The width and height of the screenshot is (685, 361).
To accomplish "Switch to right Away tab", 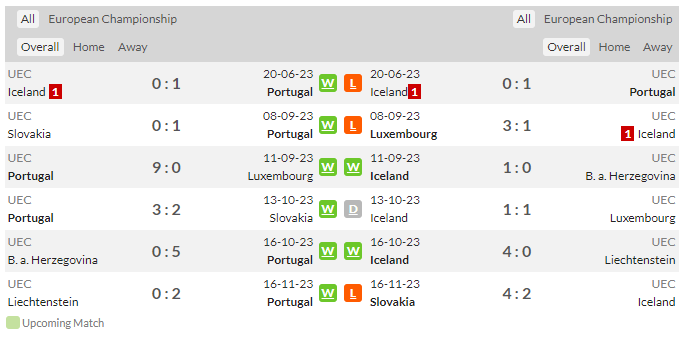I will click(x=657, y=47).
